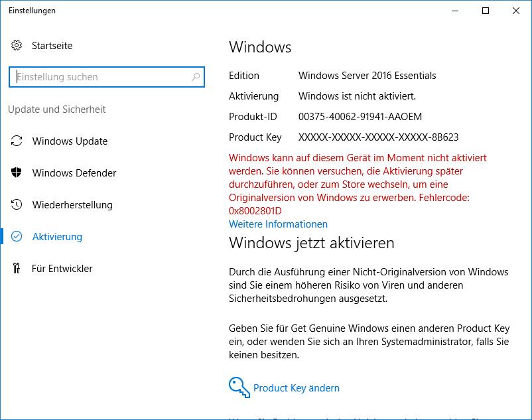Viewport: 532px width, 420px height.
Task: Click the Startseite gear icon
Action: [17, 45]
